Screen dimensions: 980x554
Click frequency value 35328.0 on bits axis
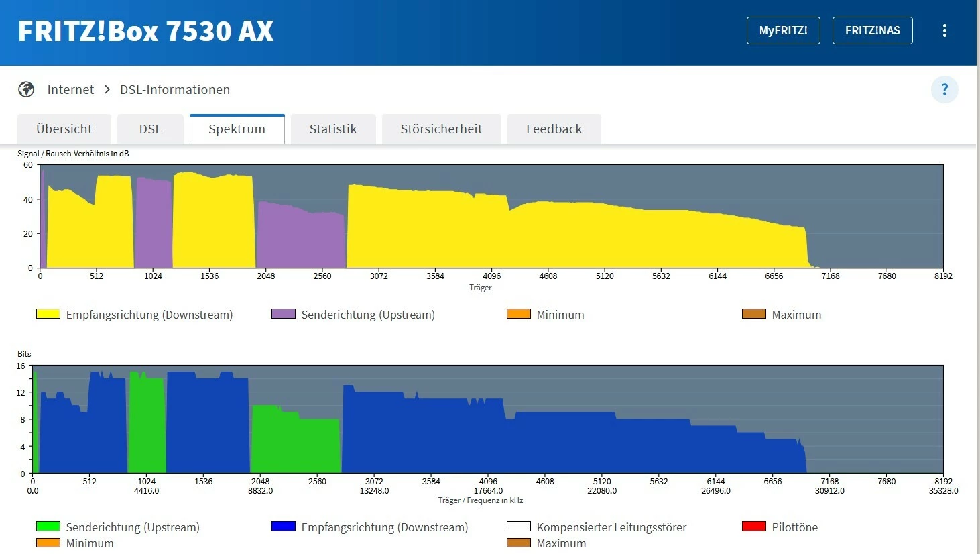click(944, 491)
